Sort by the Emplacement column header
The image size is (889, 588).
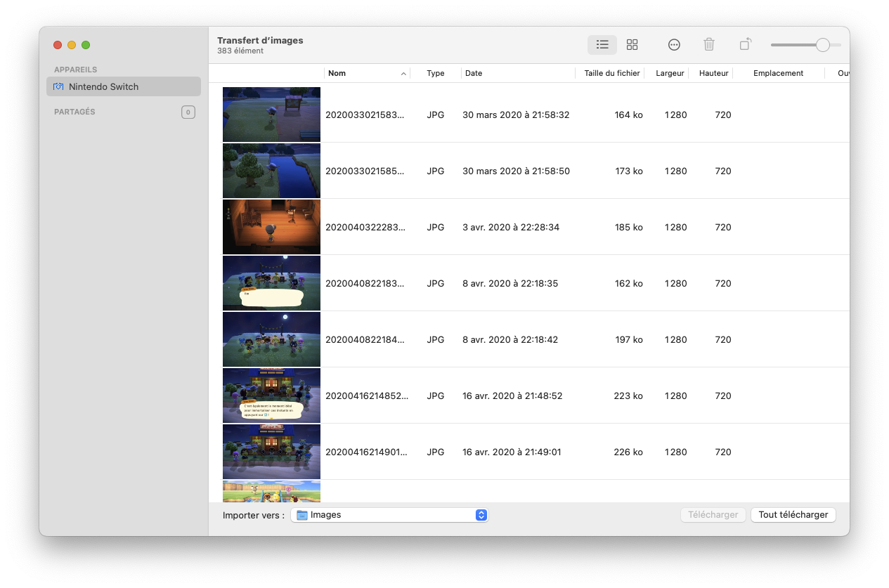pos(778,73)
